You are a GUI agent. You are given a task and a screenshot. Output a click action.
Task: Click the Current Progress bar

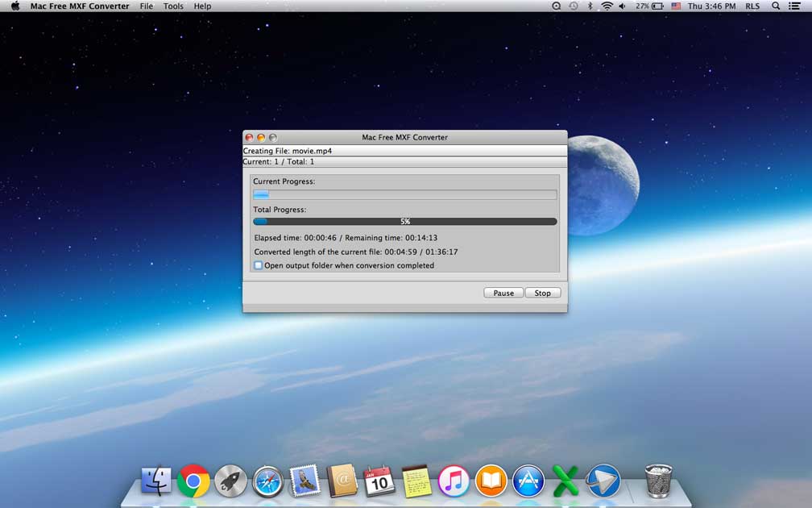[x=405, y=194]
